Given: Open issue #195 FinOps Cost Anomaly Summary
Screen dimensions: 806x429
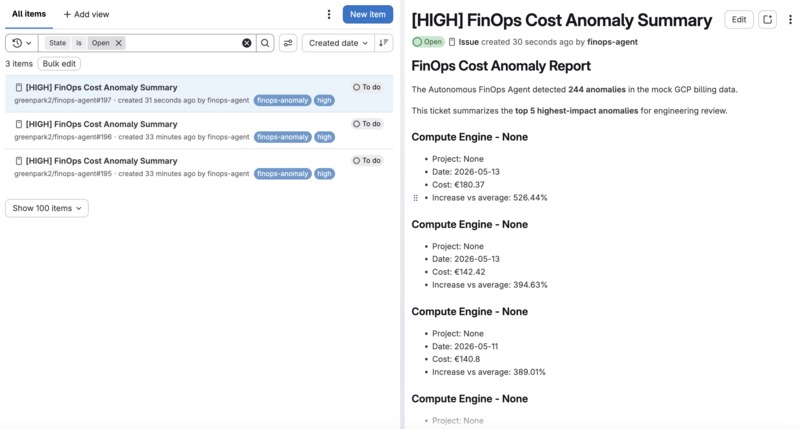Looking at the screenshot, I should click(101, 161).
